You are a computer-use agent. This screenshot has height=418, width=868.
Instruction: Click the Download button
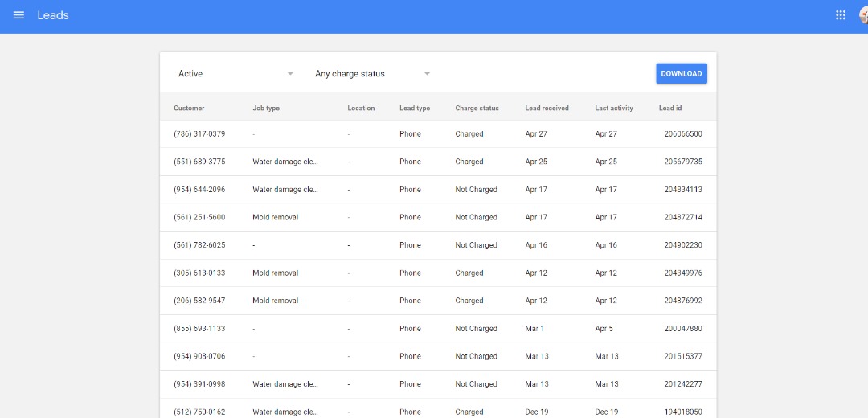[681, 74]
